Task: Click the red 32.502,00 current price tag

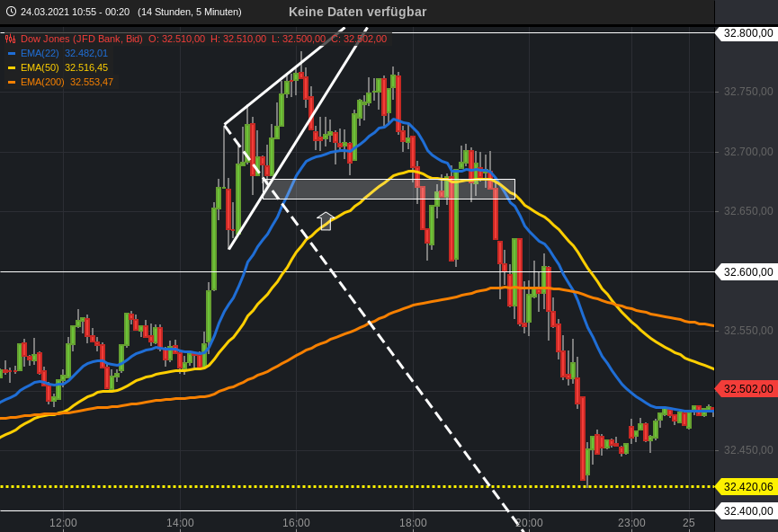Action: (x=746, y=389)
